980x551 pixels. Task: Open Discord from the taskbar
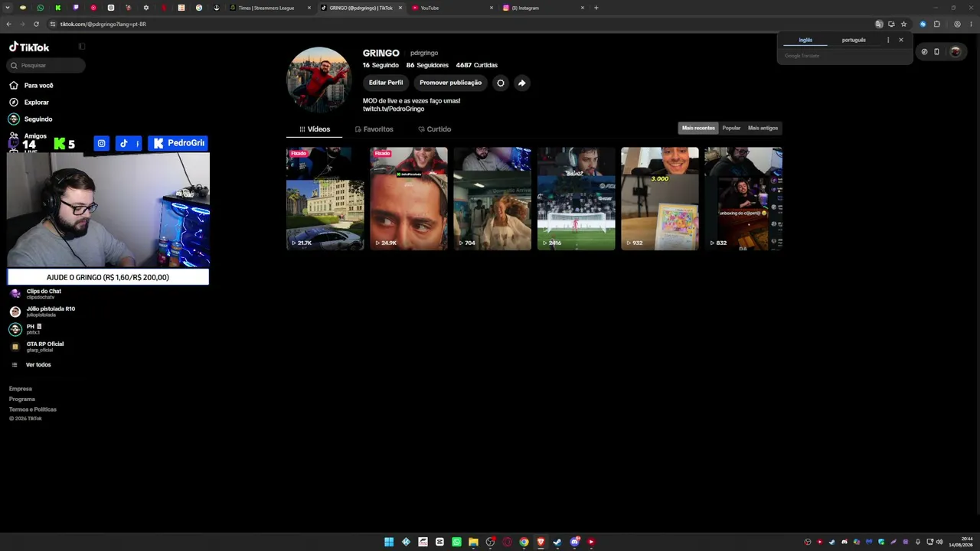coord(574,542)
